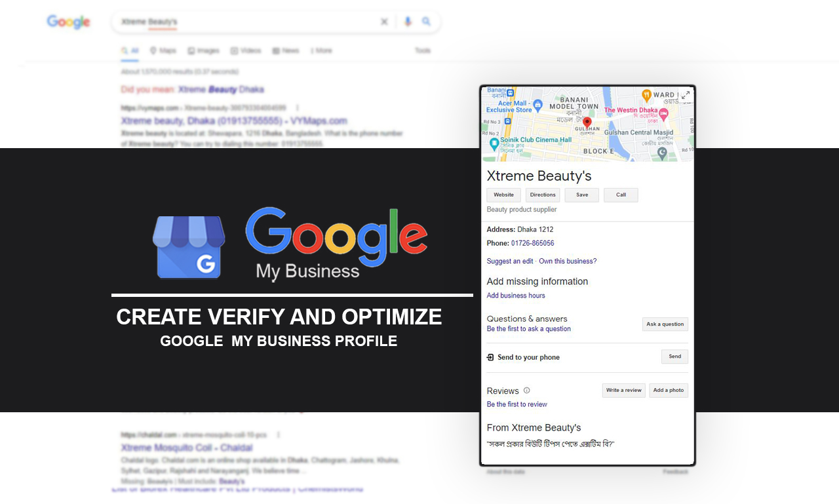Click the Google logo in the header

pos(68,22)
